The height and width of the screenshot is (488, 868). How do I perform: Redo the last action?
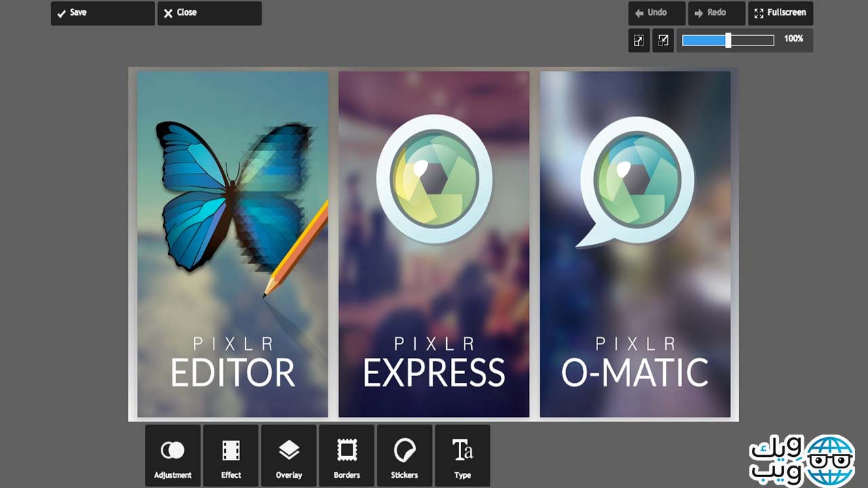pyautogui.click(x=717, y=14)
